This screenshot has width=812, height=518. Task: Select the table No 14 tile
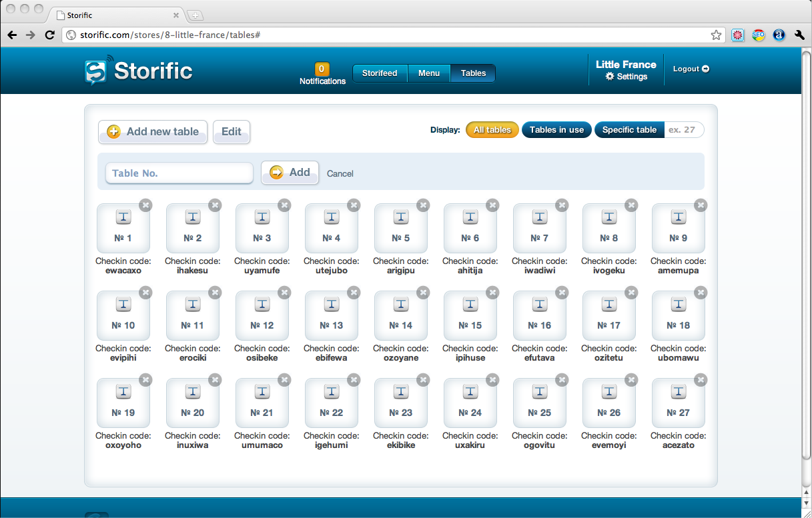pos(400,315)
